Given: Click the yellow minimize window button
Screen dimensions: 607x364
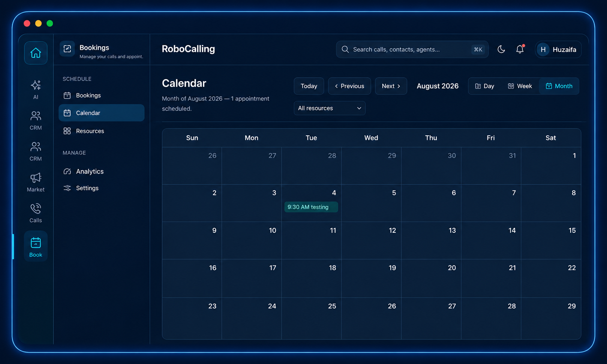Looking at the screenshot, I should click(x=38, y=23).
